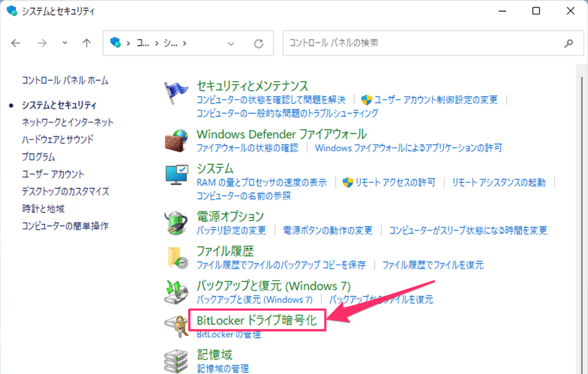This screenshot has height=374, width=588.
Task: Click the コ... breadcrumb segment
Action: click(x=143, y=43)
